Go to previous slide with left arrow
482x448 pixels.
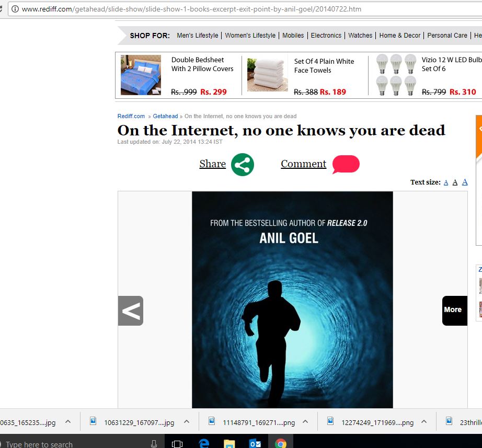pos(131,311)
